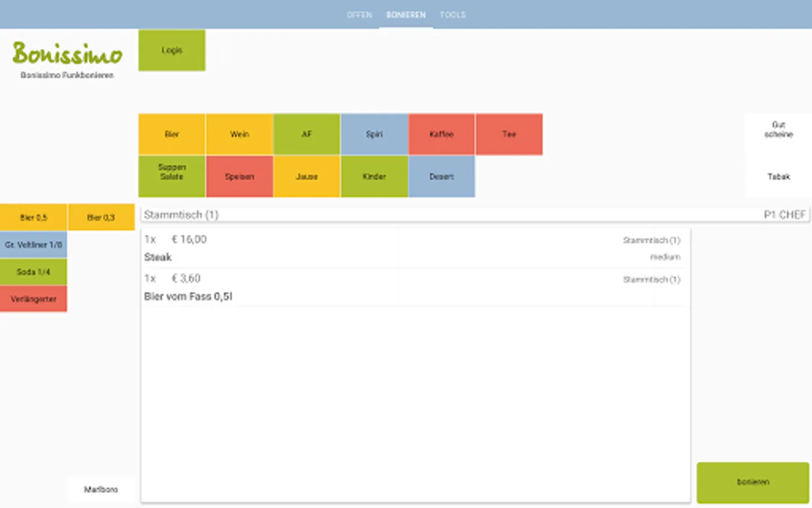Switch to the OFFEN tab
Image resolution: width=812 pixels, height=508 pixels.
359,15
